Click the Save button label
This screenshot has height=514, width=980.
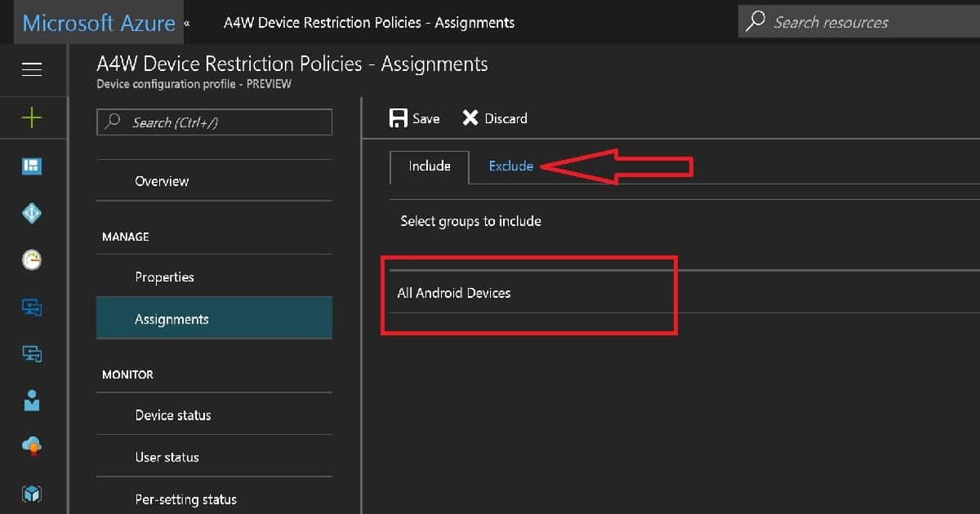tap(426, 118)
